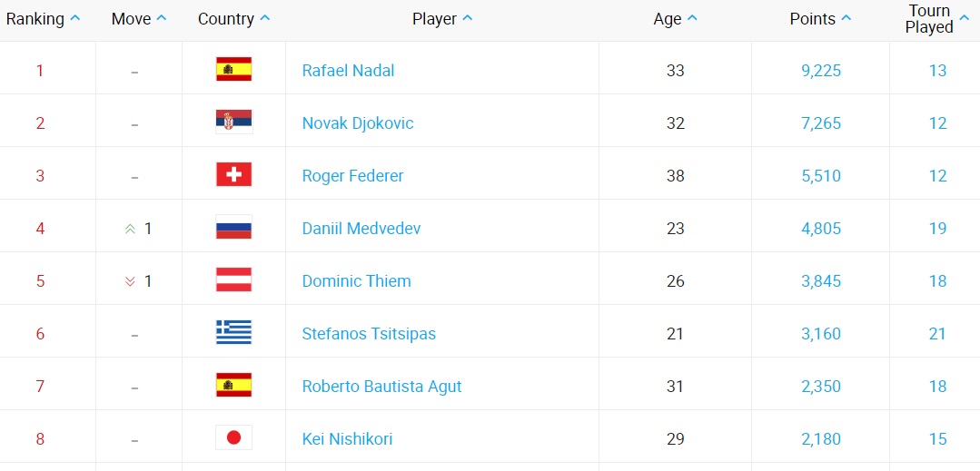Click the Serbia flag icon
Screen dimensions: 980x471
tap(233, 123)
